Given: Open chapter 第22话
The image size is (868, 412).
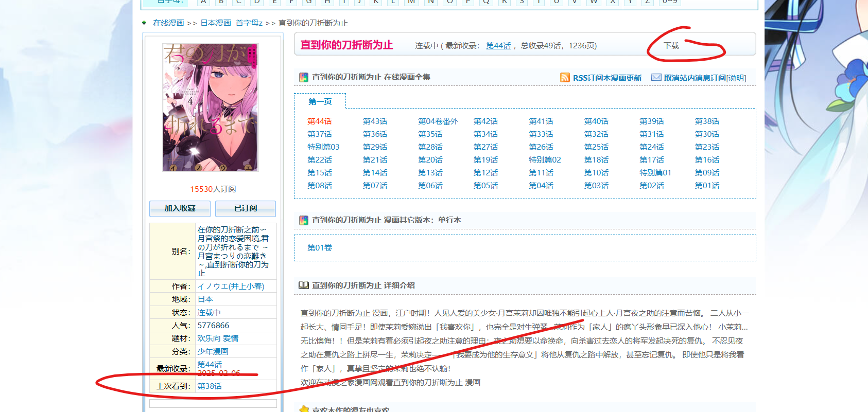Looking at the screenshot, I should pos(320,160).
